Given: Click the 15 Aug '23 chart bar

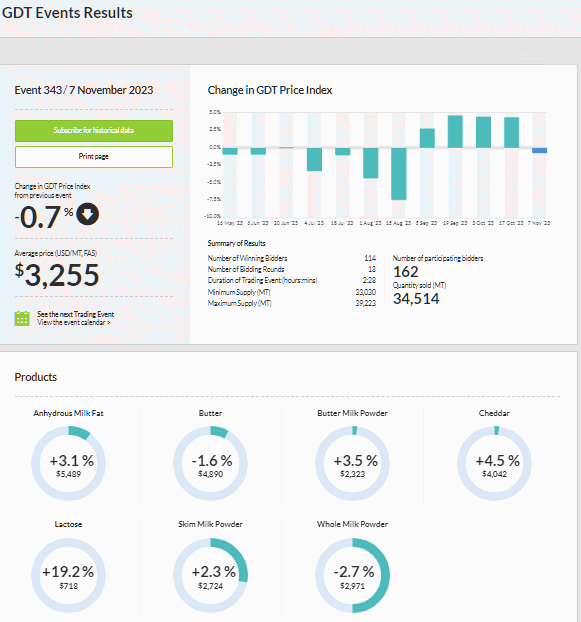Looking at the screenshot, I should pyautogui.click(x=399, y=174).
